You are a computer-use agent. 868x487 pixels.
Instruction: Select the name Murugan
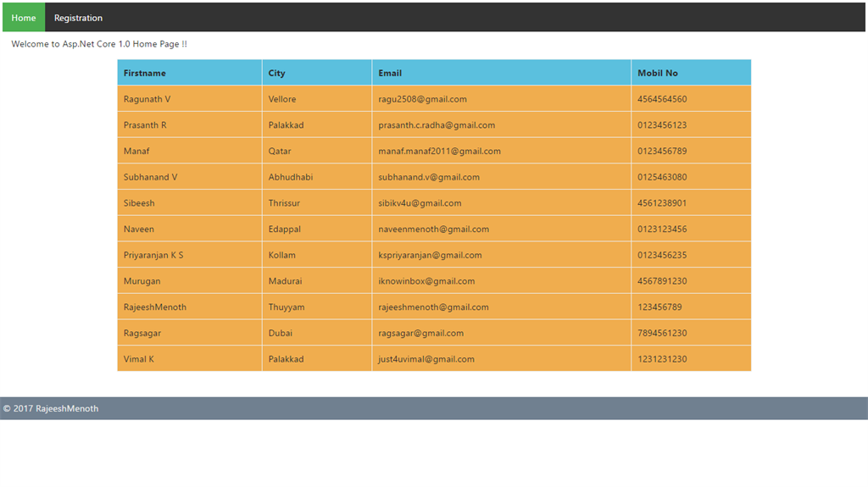pos(142,281)
